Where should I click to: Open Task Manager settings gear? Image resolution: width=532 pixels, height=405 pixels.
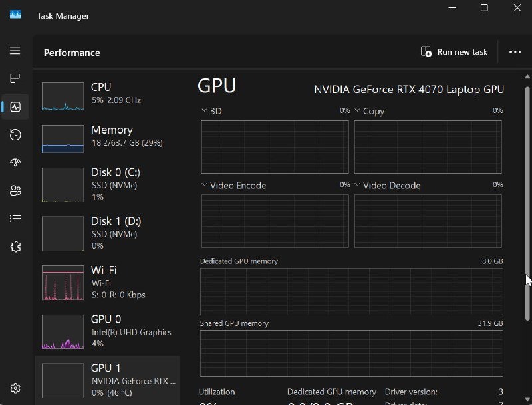coord(15,388)
